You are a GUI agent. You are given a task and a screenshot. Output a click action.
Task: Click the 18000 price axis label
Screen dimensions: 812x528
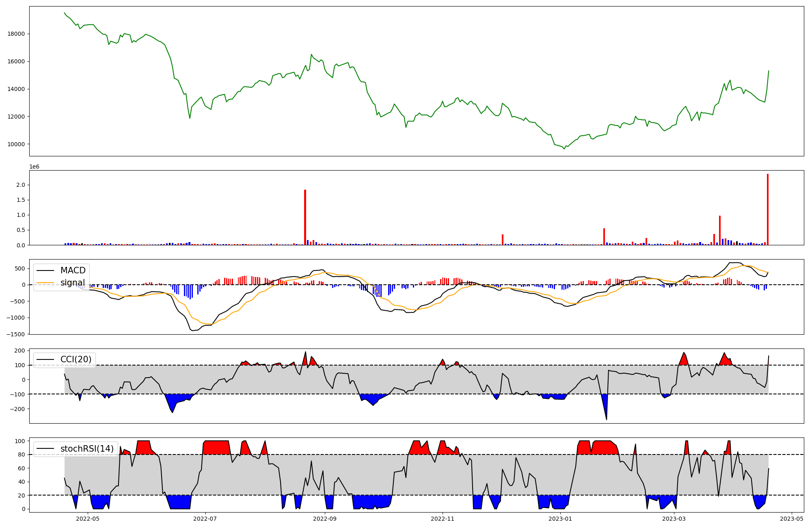click(16, 34)
